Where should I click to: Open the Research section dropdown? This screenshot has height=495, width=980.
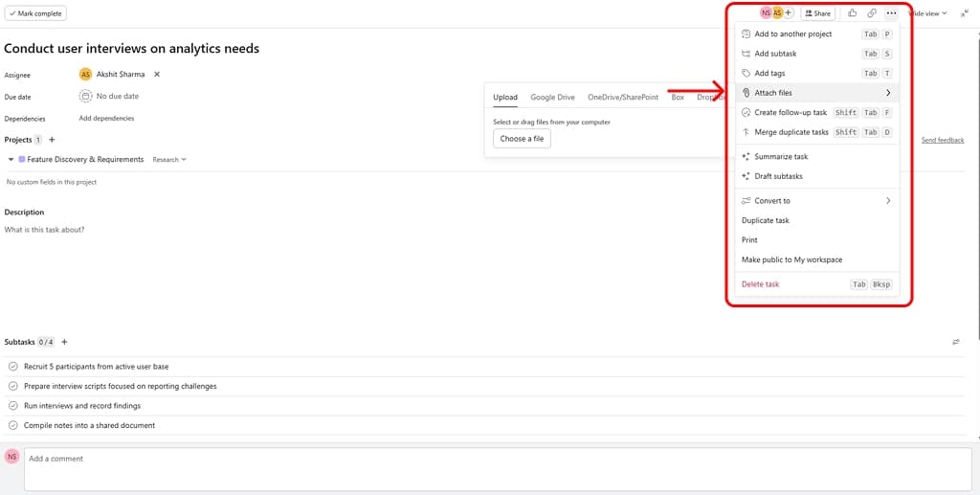[x=169, y=160]
